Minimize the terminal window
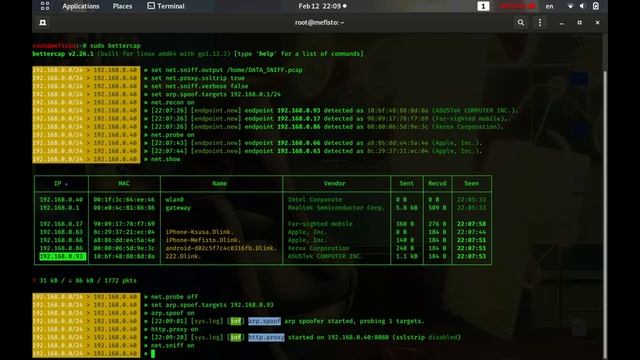The width and height of the screenshot is (640, 360). (562, 23)
